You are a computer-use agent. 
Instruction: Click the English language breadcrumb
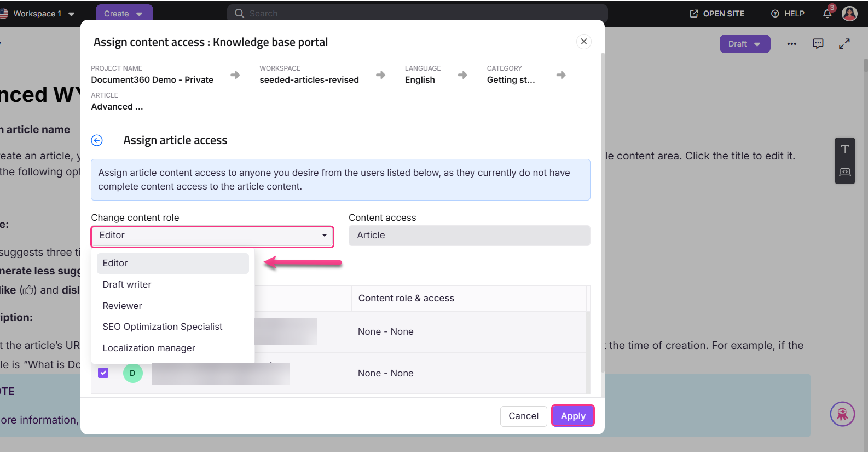[x=420, y=80]
